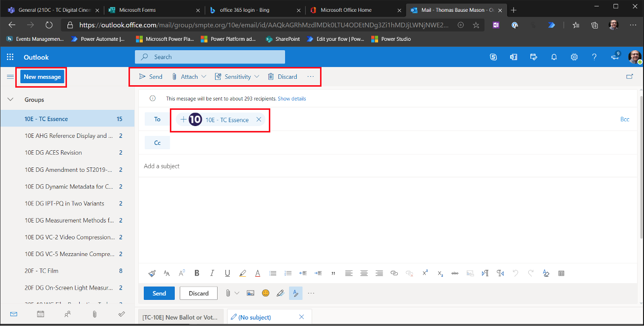Viewport: 644px width, 327px height.
Task: Clear formatting in the message body
Action: (x=546, y=273)
